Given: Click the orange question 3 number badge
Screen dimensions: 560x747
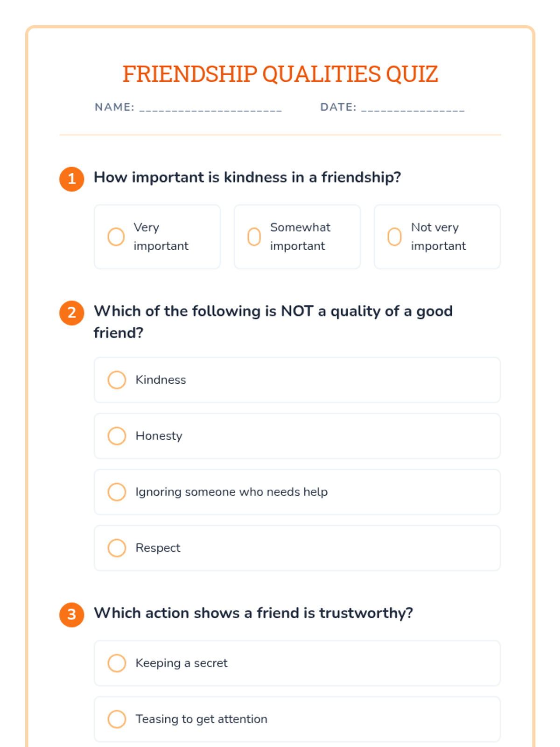Looking at the screenshot, I should click(x=72, y=614).
